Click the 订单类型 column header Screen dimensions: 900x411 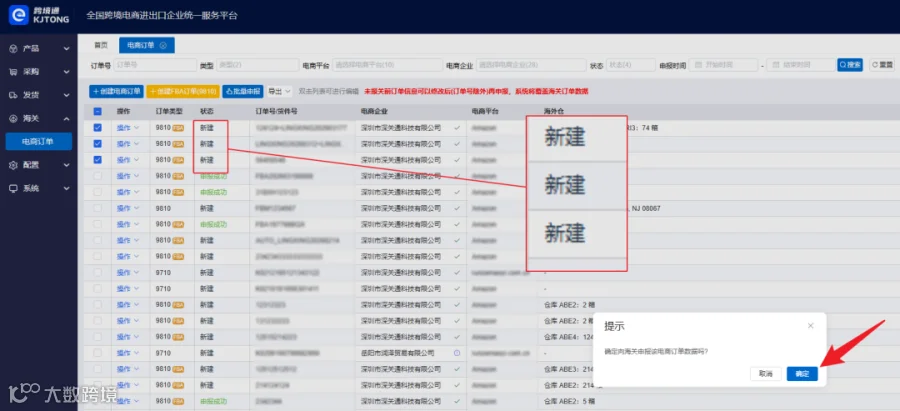tap(169, 111)
